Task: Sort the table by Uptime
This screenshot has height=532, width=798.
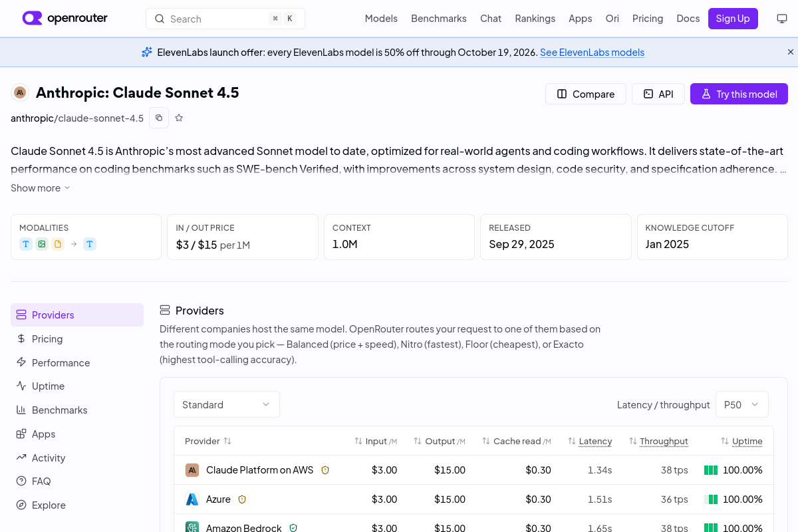Action: pyautogui.click(x=741, y=441)
